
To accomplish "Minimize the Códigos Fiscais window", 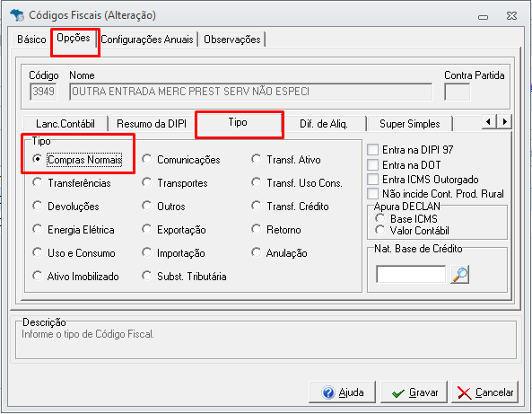I will tap(484, 17).
